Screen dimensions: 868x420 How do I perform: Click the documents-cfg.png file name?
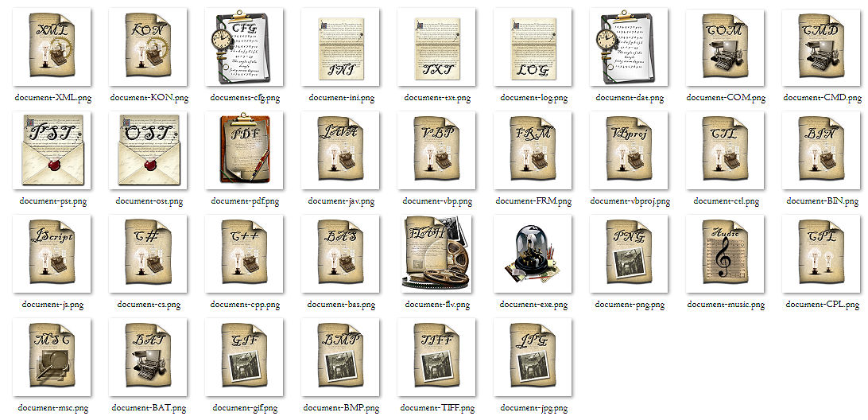pyautogui.click(x=245, y=98)
